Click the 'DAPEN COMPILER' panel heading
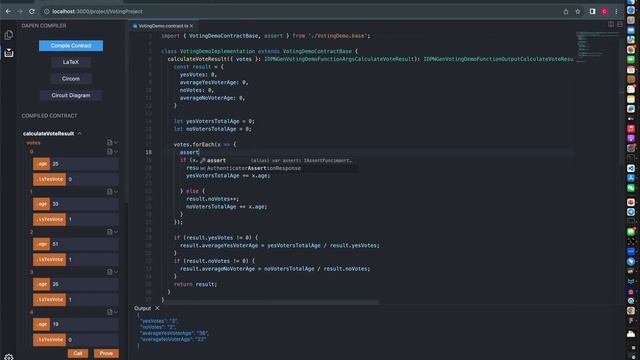 point(44,26)
